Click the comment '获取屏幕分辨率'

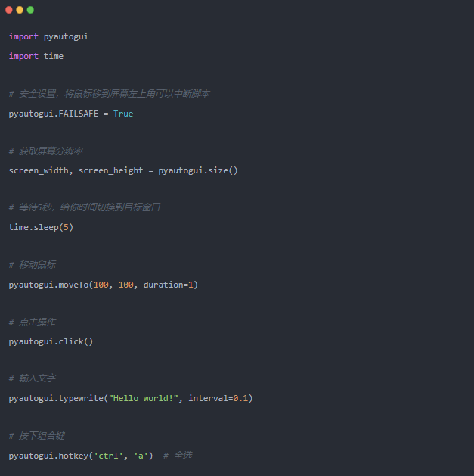46,151
